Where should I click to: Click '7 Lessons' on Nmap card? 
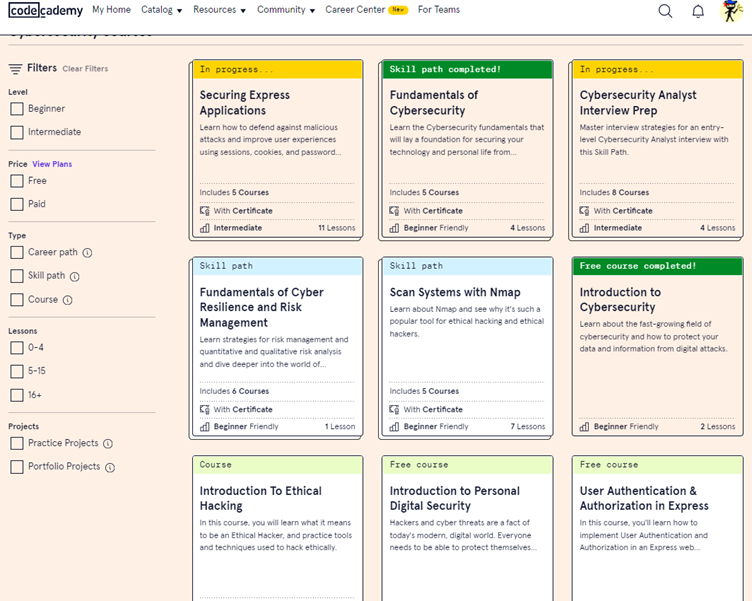[x=528, y=427]
